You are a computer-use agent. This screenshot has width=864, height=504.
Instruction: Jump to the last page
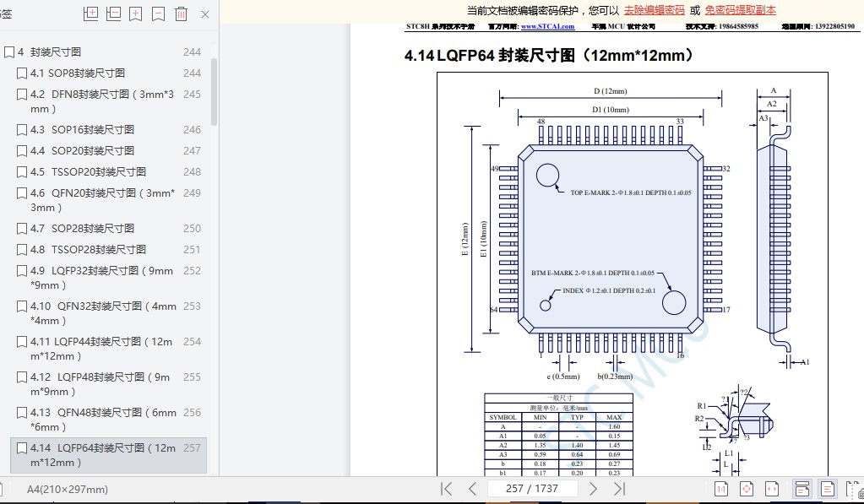[x=619, y=489]
